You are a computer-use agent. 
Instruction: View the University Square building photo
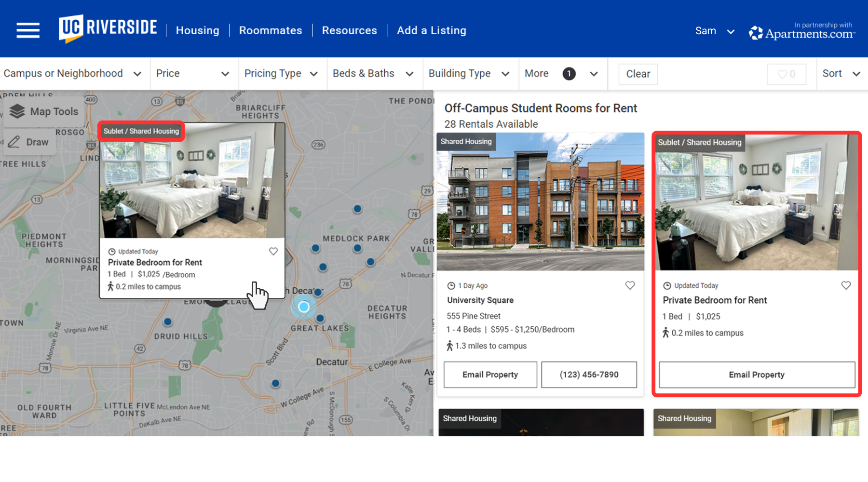point(541,201)
